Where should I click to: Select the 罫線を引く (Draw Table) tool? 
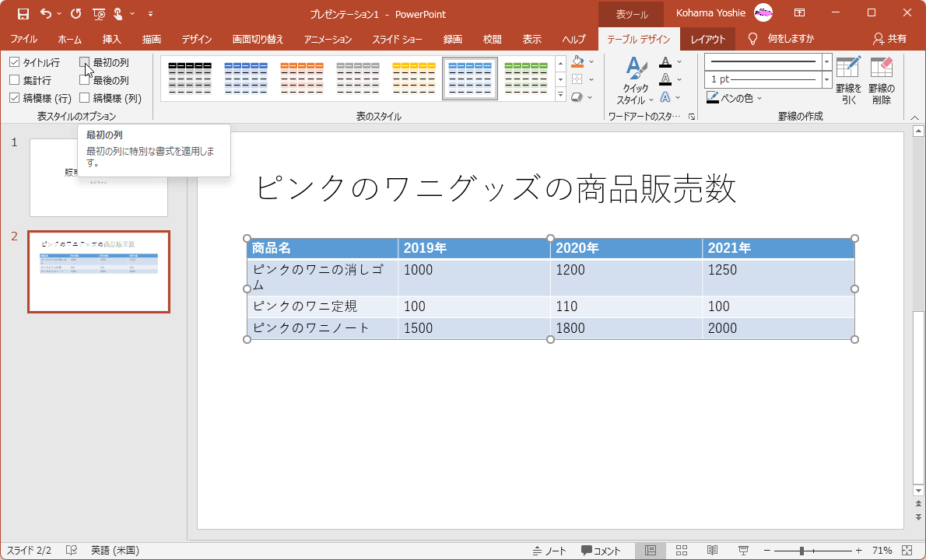pos(847,77)
